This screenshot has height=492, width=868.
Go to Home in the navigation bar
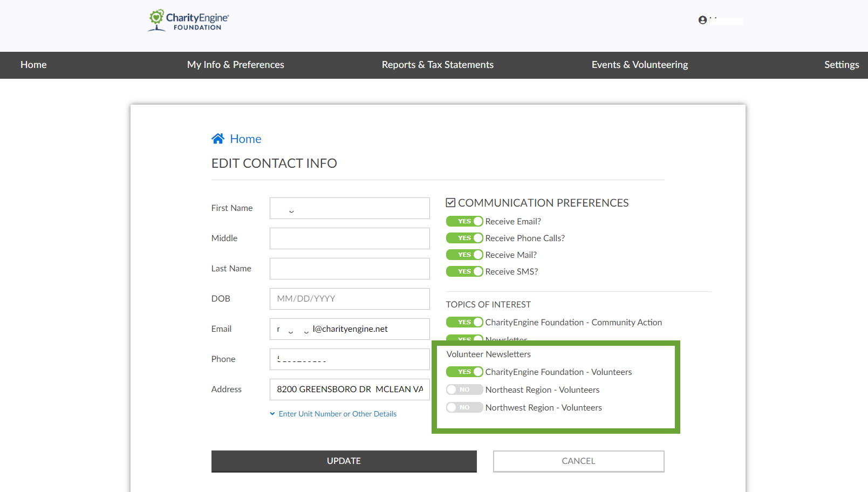click(x=33, y=65)
